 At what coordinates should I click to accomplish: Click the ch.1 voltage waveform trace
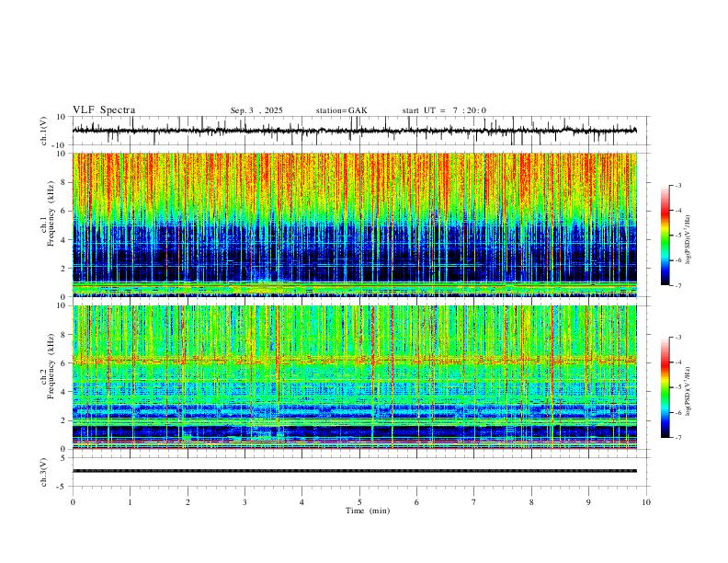355,131
